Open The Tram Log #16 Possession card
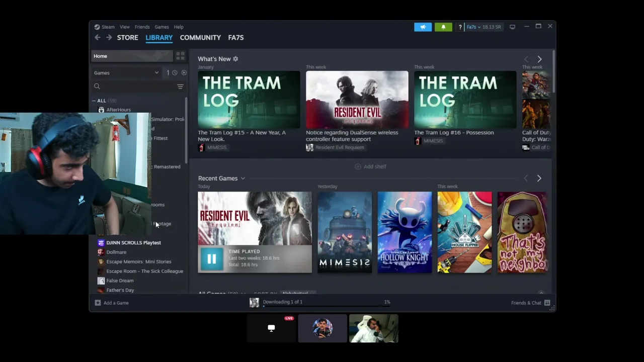 pos(465,100)
